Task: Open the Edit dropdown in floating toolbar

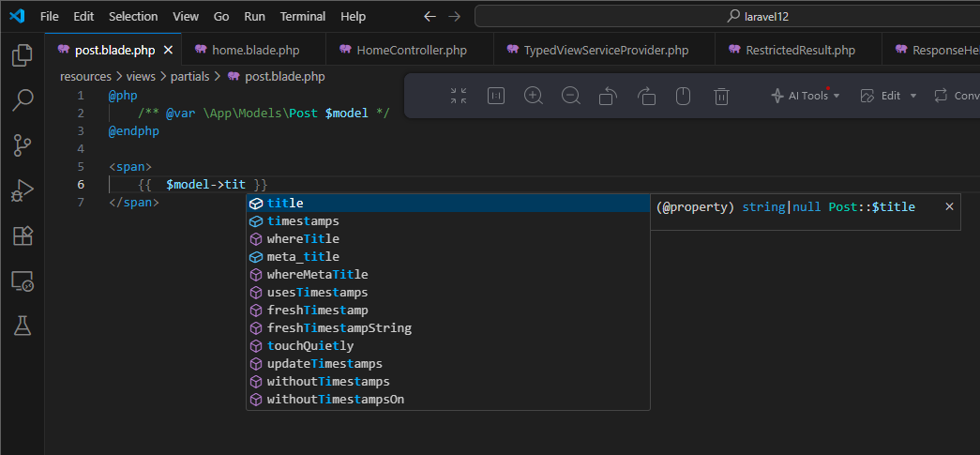Action: click(x=888, y=96)
